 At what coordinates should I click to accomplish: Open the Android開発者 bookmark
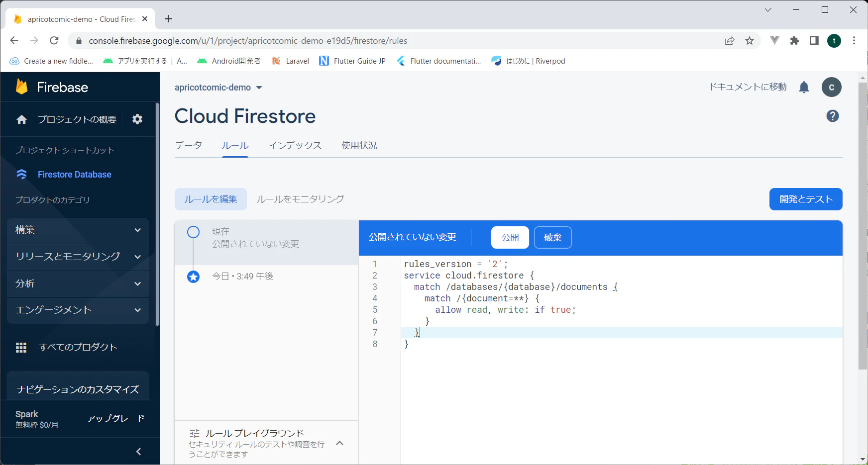(229, 61)
